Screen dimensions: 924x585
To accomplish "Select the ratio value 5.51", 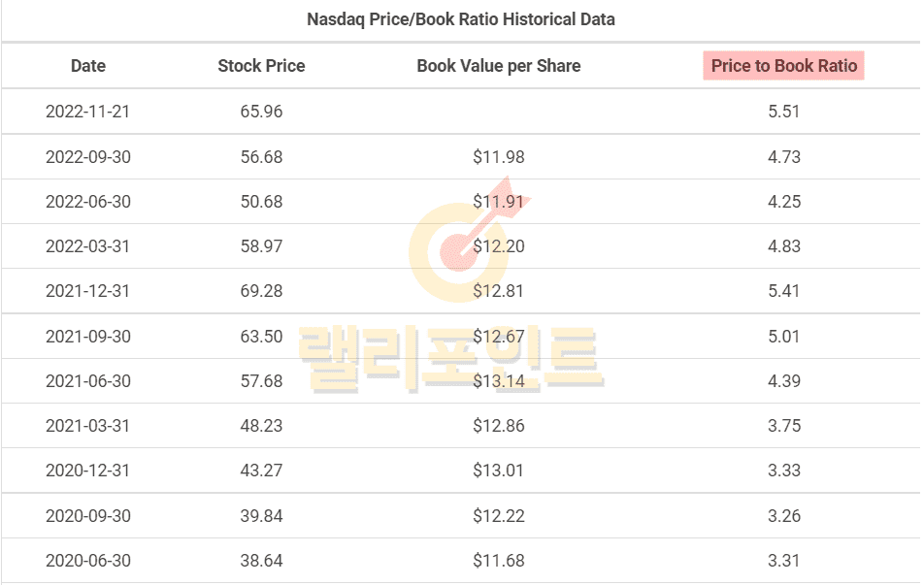I will click(784, 112).
